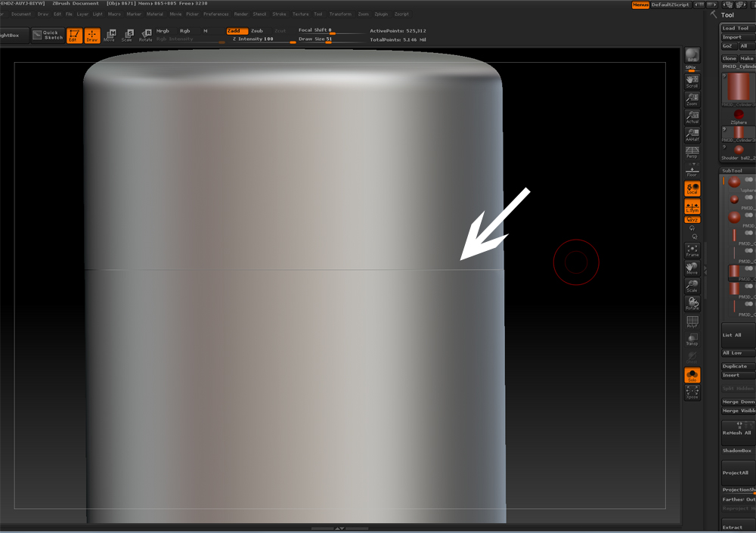Open the File menu
The image size is (756, 533).
69,14
